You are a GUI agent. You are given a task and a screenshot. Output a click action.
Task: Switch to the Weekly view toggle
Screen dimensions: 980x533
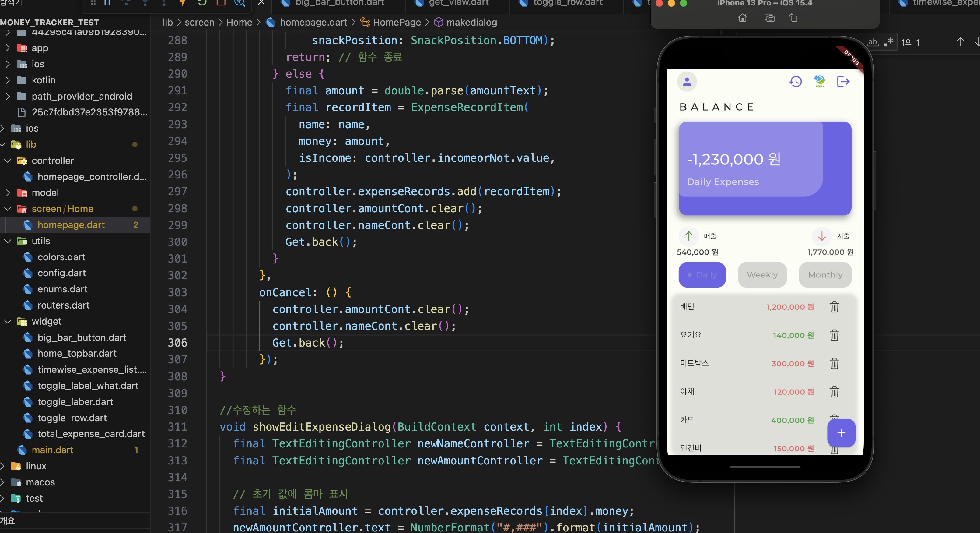[762, 275]
